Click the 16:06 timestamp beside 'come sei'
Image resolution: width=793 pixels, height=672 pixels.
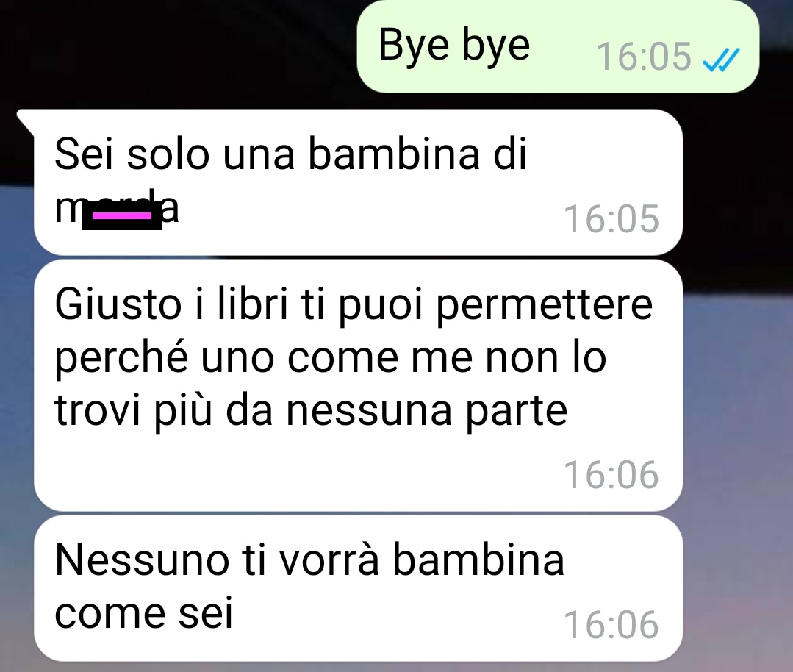(x=611, y=625)
